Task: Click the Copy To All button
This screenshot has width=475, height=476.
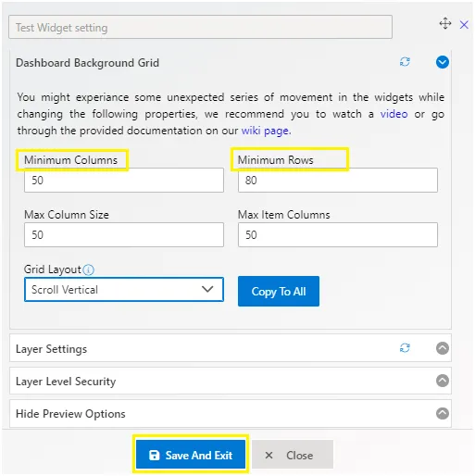Action: [x=279, y=291]
